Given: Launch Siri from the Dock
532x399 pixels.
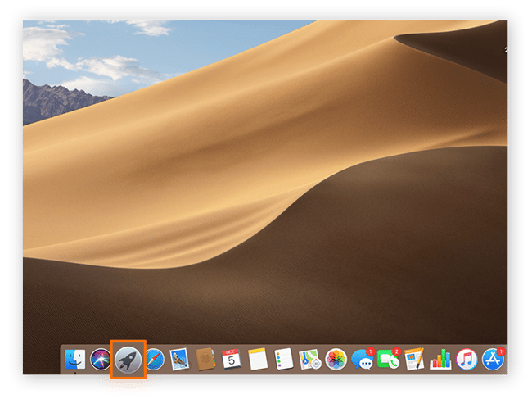Looking at the screenshot, I should [x=101, y=360].
